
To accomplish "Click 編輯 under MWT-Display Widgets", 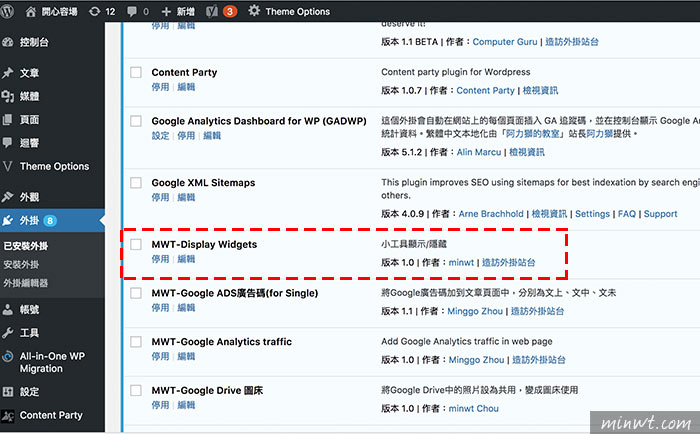I will [186, 259].
